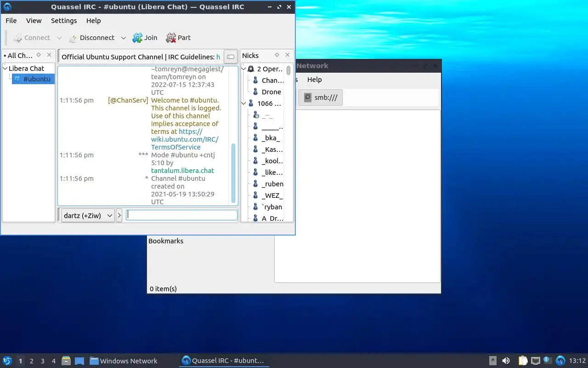The height and width of the screenshot is (368, 588).
Task: Click the Connect toolbar icon
Action: [x=18, y=38]
